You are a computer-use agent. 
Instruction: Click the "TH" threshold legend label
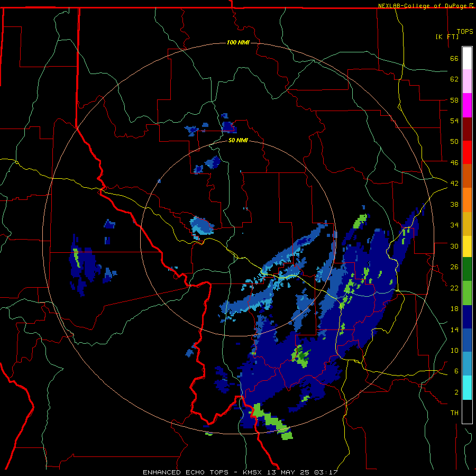[454, 413]
